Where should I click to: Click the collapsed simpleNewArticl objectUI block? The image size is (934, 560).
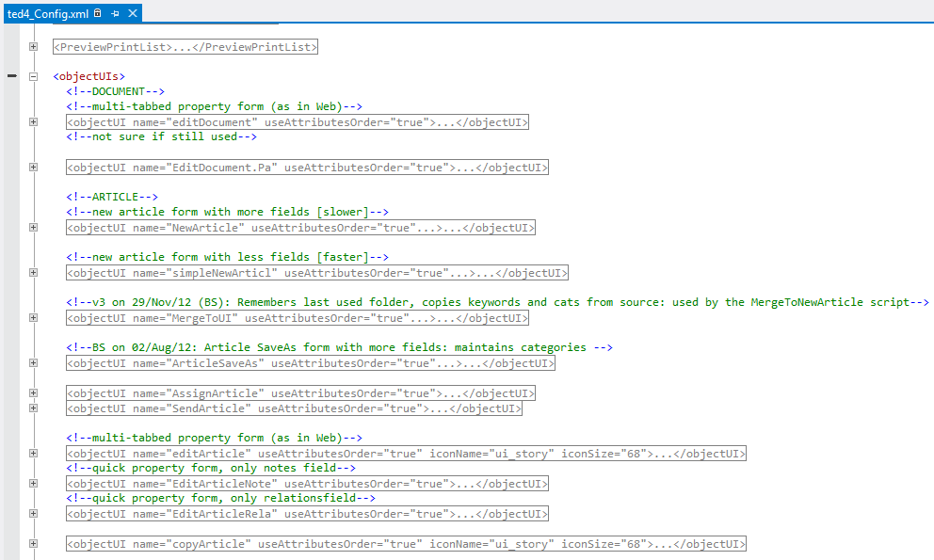[x=317, y=273]
